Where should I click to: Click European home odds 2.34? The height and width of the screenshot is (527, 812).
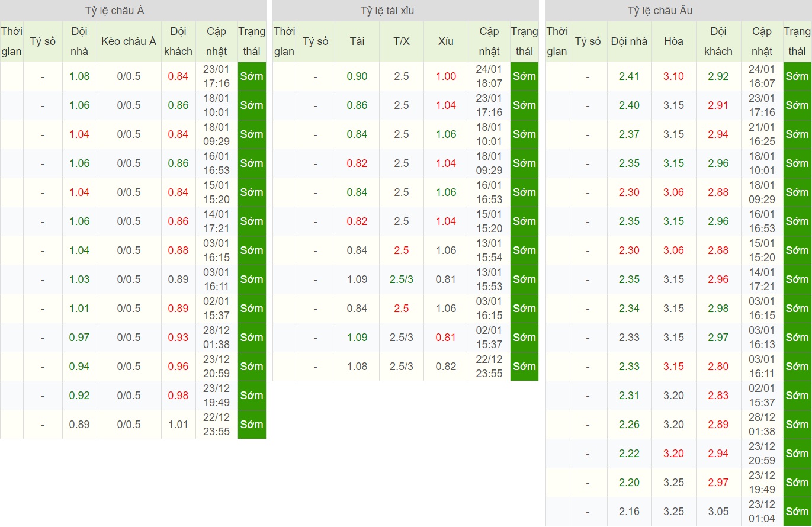(630, 309)
